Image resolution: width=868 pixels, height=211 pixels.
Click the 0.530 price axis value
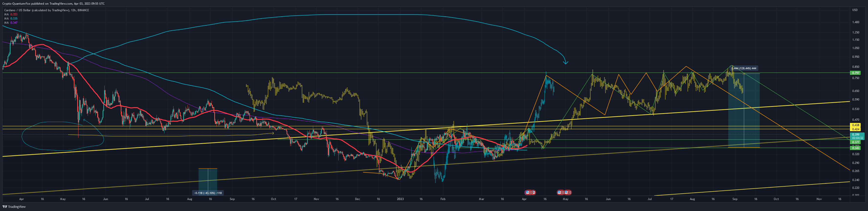855,109
